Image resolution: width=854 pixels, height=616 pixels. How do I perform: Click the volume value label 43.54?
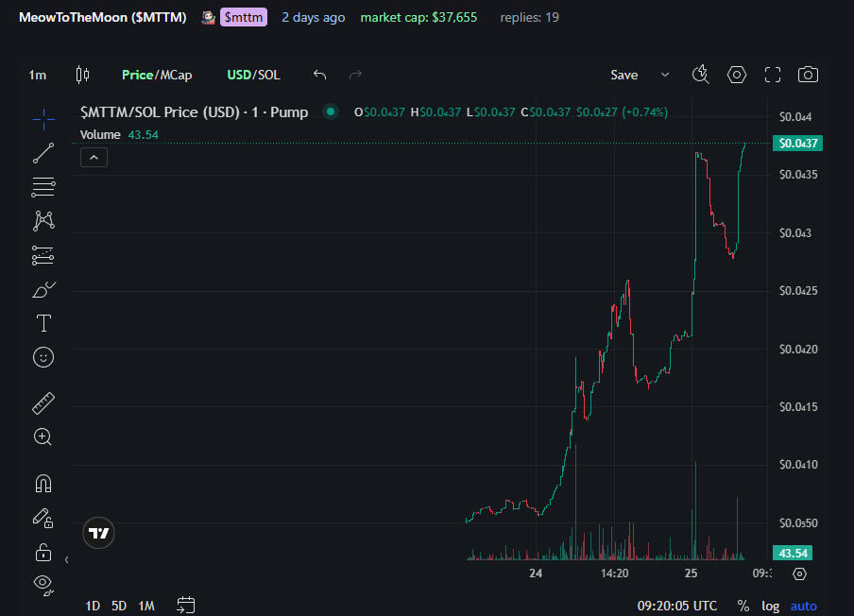point(793,553)
